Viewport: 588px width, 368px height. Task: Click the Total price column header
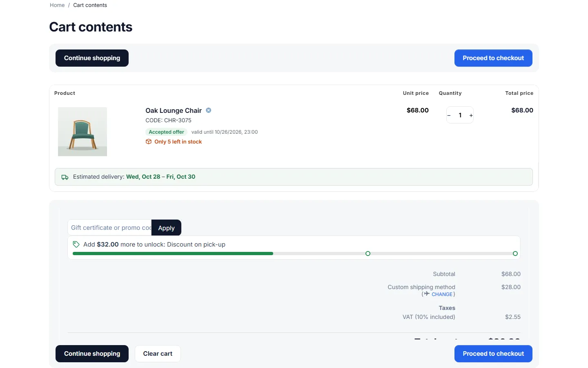519,93
